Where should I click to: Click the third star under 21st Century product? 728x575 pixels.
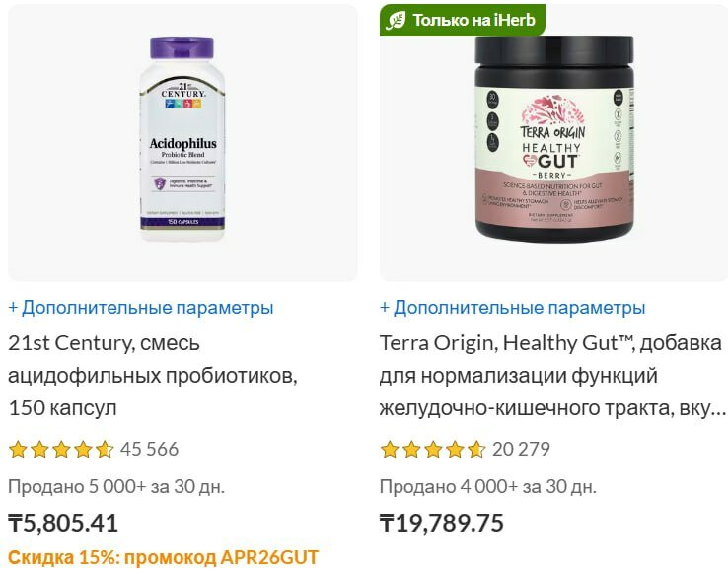pos(61,449)
